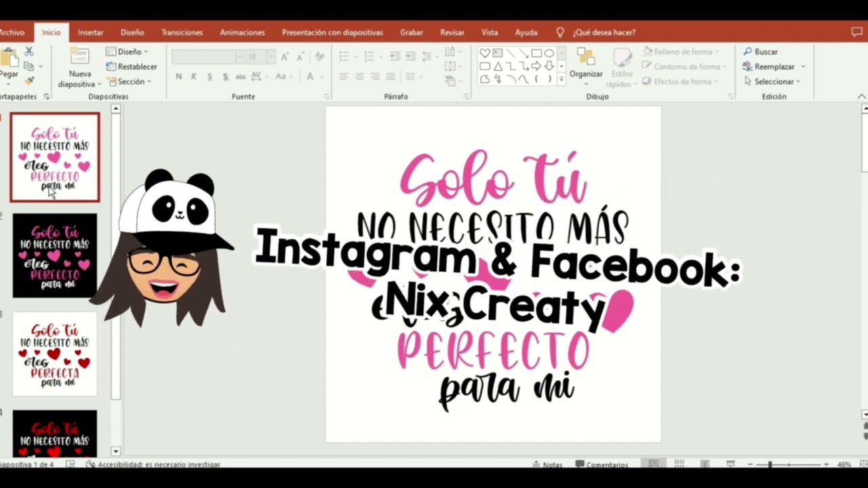Open Presentación con diapositivas tab
The width and height of the screenshot is (868, 488).
coord(332,33)
